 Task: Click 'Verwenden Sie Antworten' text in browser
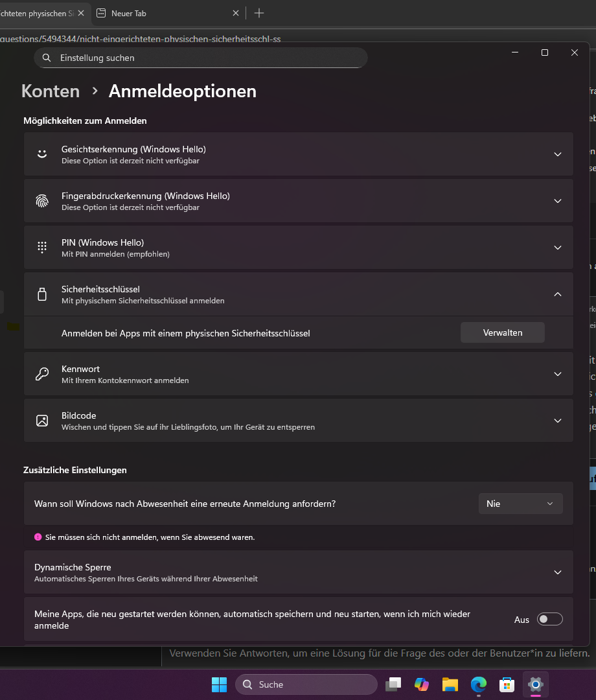coord(380,653)
